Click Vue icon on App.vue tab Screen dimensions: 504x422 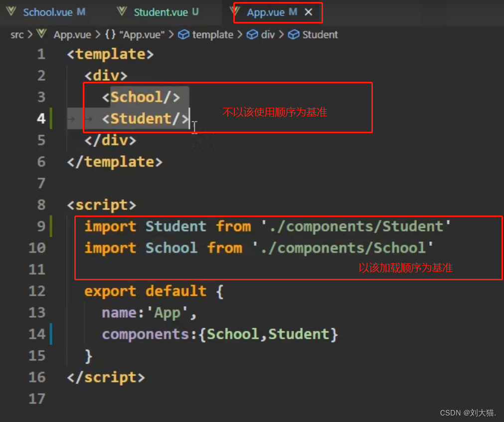(x=235, y=12)
